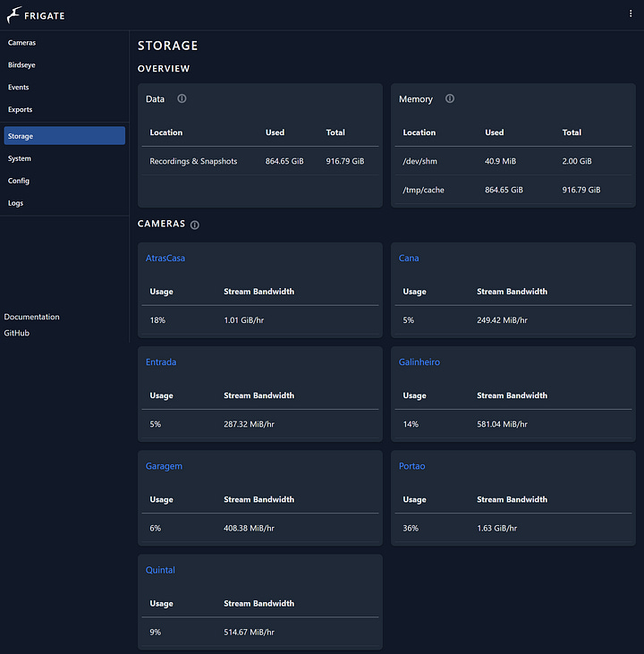Click the 2.00 GiB total value
Screen dimensions: 644x654
click(x=576, y=161)
